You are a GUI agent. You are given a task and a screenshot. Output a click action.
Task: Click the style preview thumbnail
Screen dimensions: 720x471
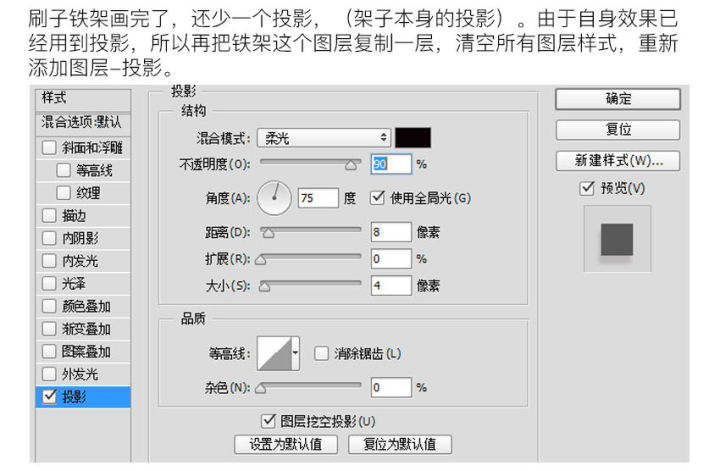click(616, 240)
